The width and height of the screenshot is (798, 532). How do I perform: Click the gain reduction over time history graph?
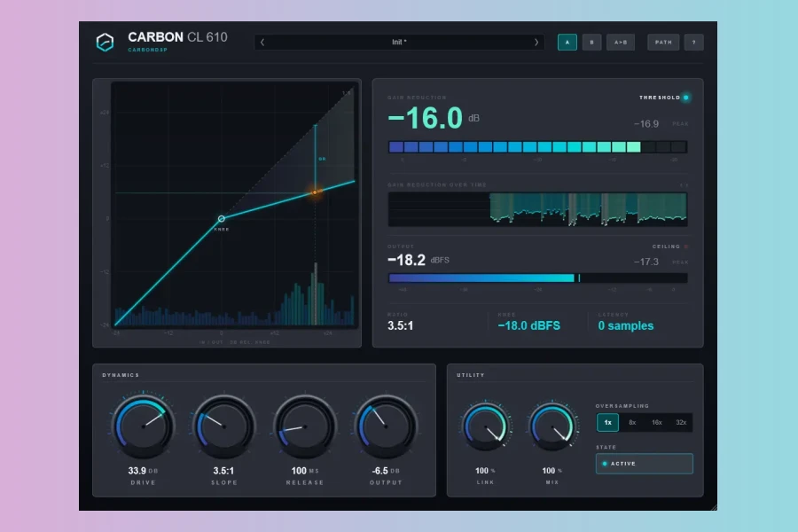click(537, 209)
